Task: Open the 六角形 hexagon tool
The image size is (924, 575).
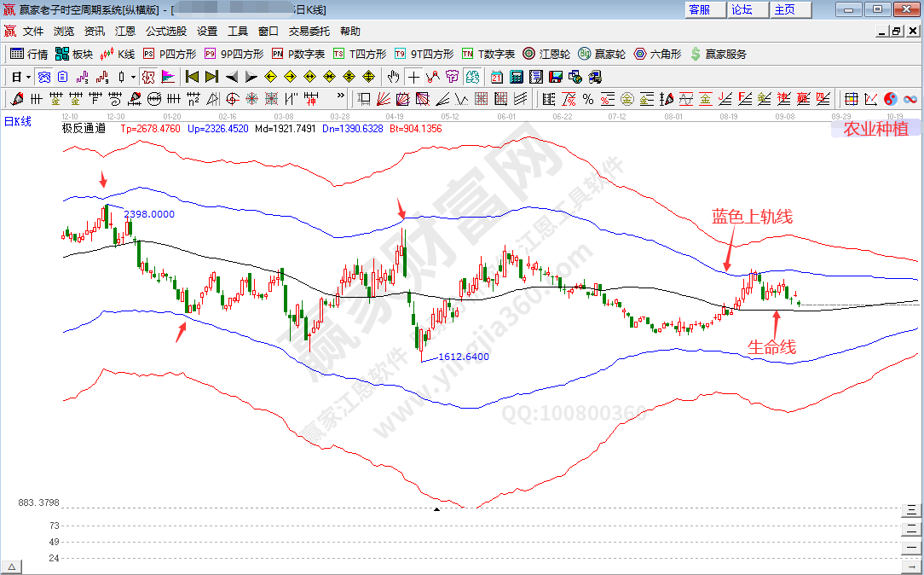Action: point(656,54)
